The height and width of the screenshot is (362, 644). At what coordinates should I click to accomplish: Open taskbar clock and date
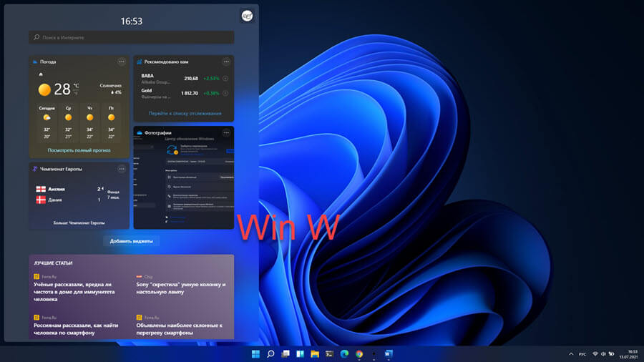click(629, 354)
